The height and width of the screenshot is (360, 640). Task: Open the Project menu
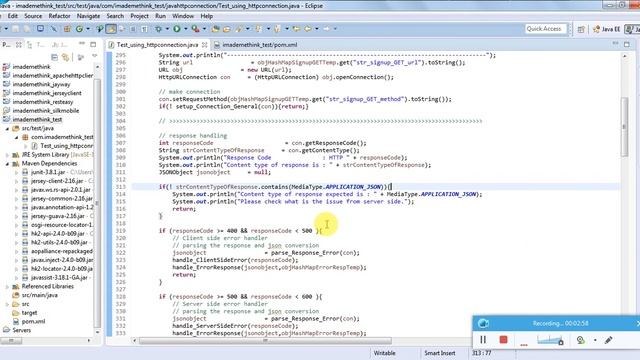tap(139, 16)
